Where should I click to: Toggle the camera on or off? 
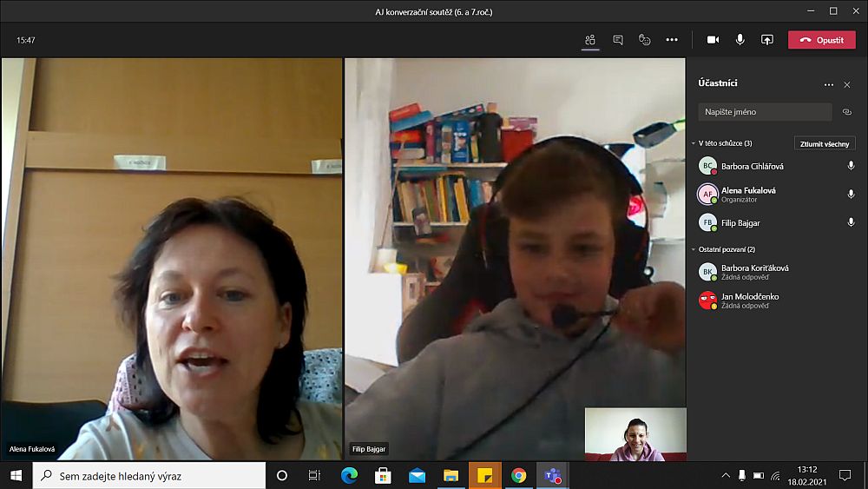click(713, 40)
